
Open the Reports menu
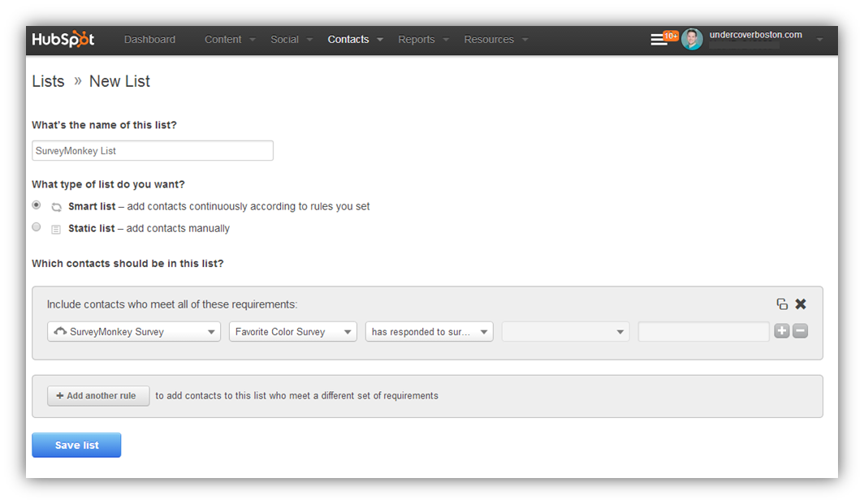pos(423,40)
